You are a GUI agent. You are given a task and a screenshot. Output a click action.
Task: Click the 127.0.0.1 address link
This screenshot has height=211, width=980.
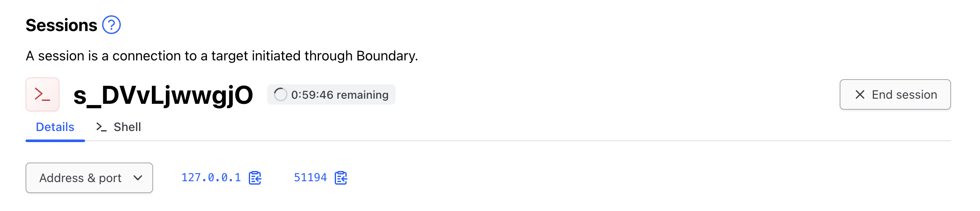(x=211, y=177)
